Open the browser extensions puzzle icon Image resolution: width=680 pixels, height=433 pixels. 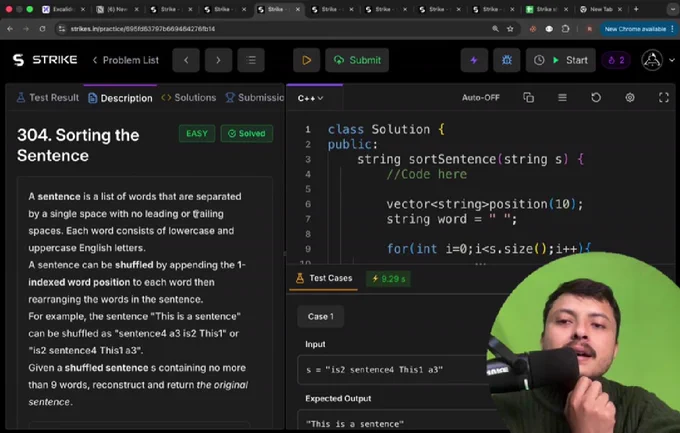pyautogui.click(x=565, y=29)
